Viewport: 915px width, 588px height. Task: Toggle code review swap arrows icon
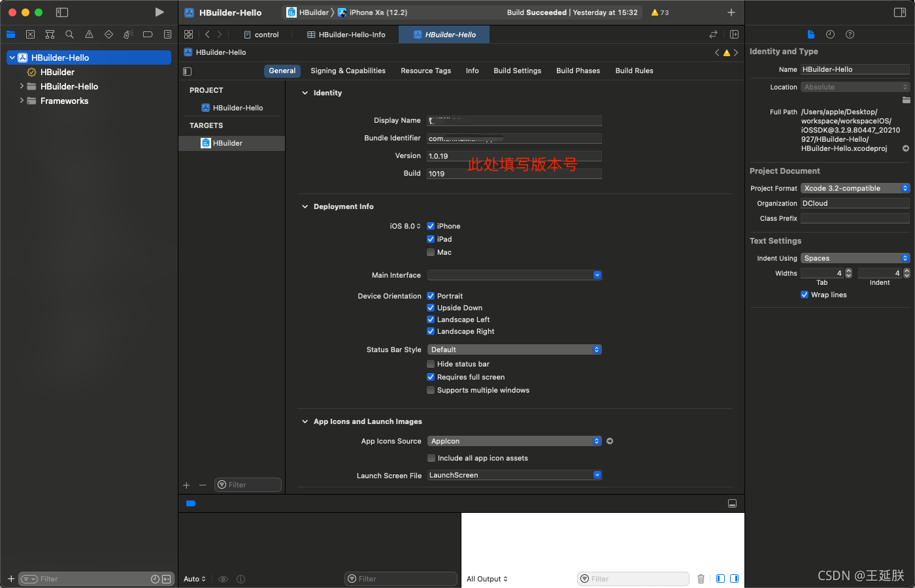[x=713, y=35]
